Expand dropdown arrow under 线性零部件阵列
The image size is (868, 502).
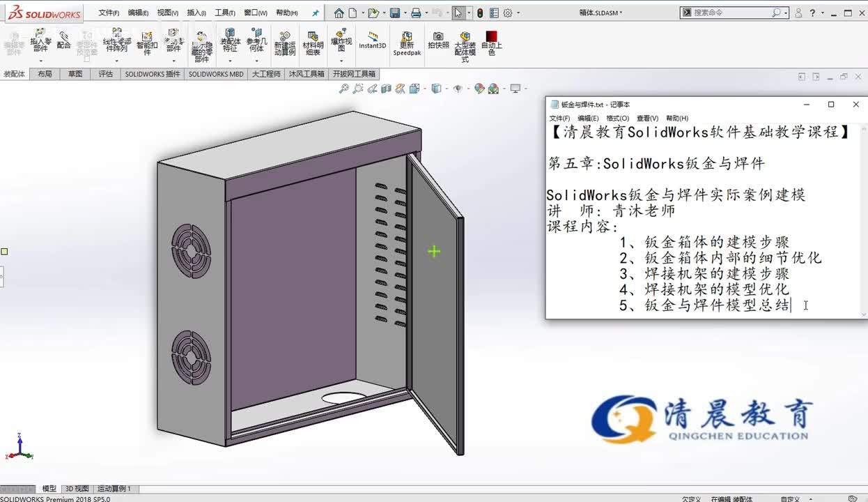[116, 61]
